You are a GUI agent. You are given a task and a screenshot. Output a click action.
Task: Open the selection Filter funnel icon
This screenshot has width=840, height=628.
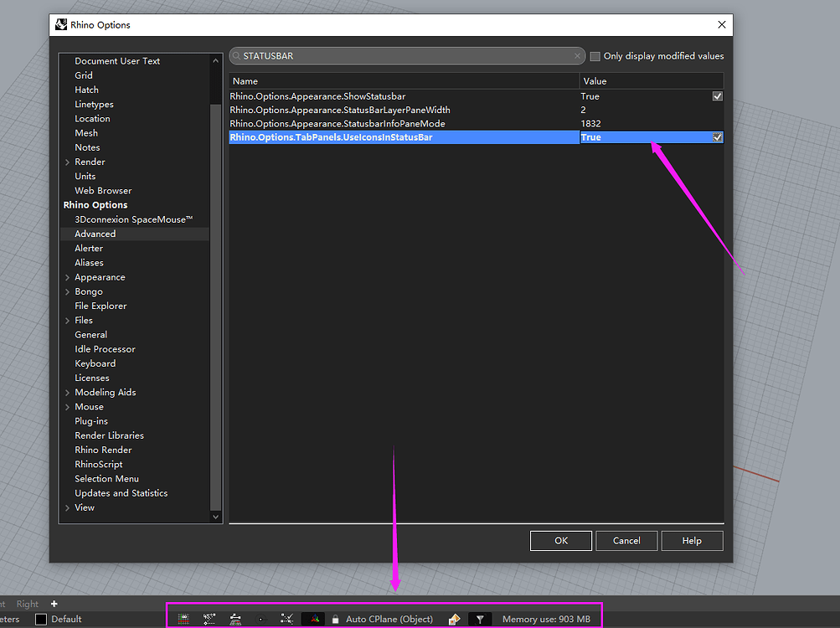[x=480, y=619]
